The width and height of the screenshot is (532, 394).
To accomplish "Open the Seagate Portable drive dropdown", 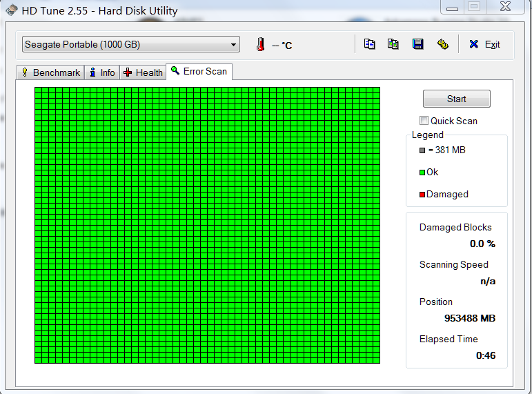I will (131, 44).
